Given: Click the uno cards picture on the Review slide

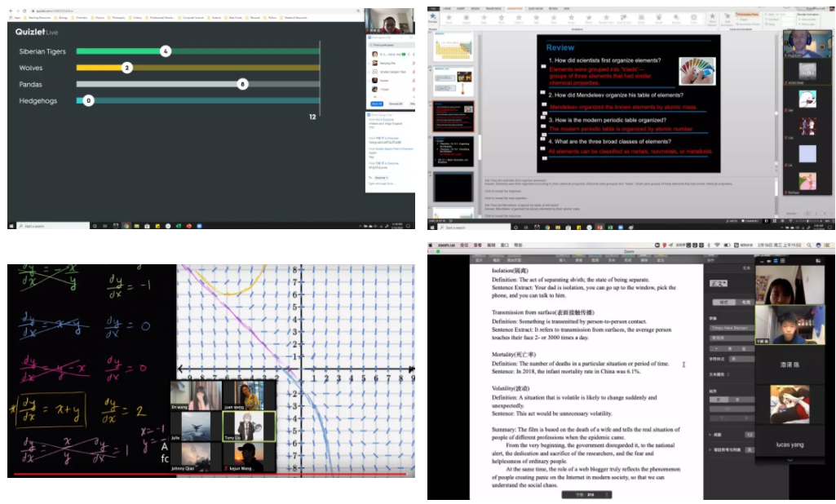Looking at the screenshot, I should pos(697,70).
